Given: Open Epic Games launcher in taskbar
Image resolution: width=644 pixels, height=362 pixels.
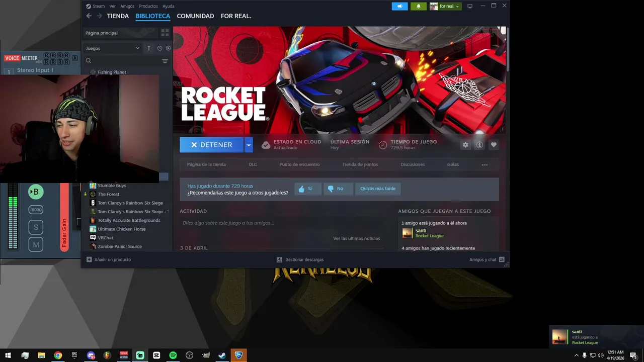Looking at the screenshot, I should tap(74, 355).
